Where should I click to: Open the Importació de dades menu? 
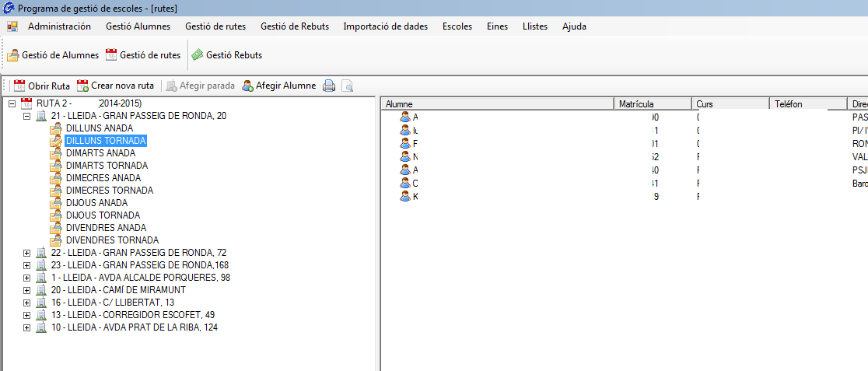pos(385,26)
